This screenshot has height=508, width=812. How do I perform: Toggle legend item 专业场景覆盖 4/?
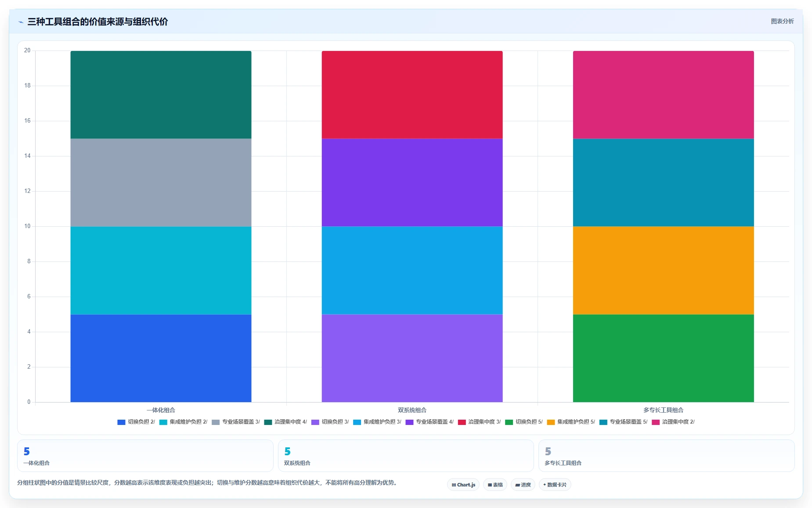point(429,422)
